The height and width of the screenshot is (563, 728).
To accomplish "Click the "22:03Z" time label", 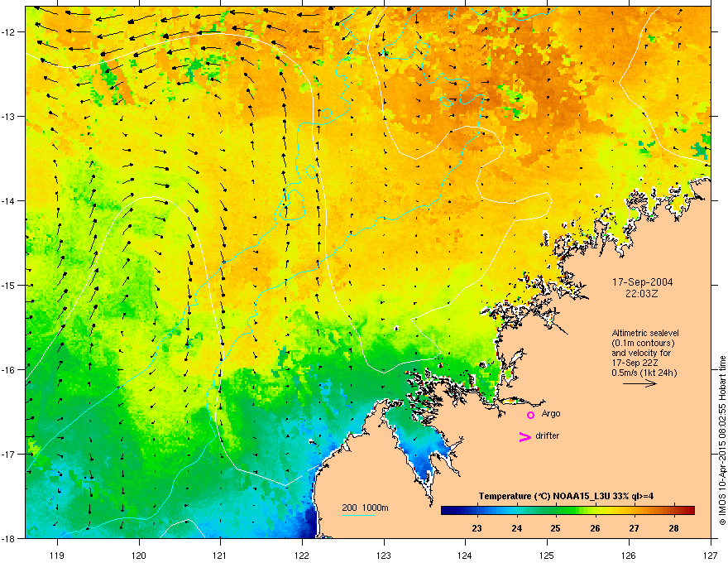I will 642,294.
